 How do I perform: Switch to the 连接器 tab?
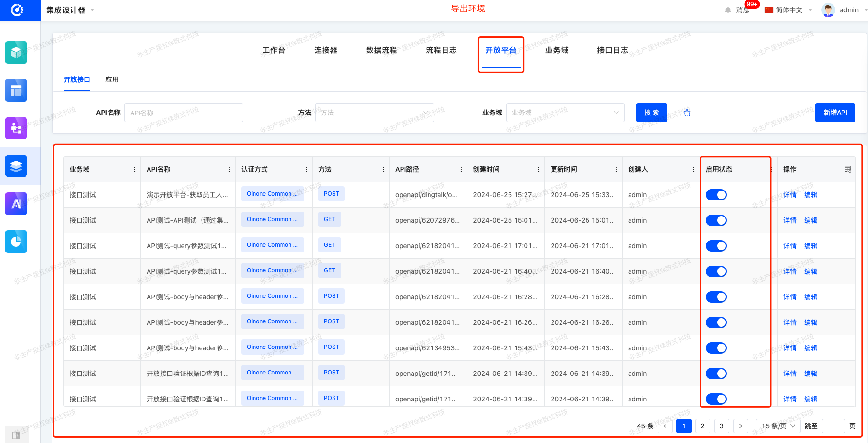click(x=326, y=50)
